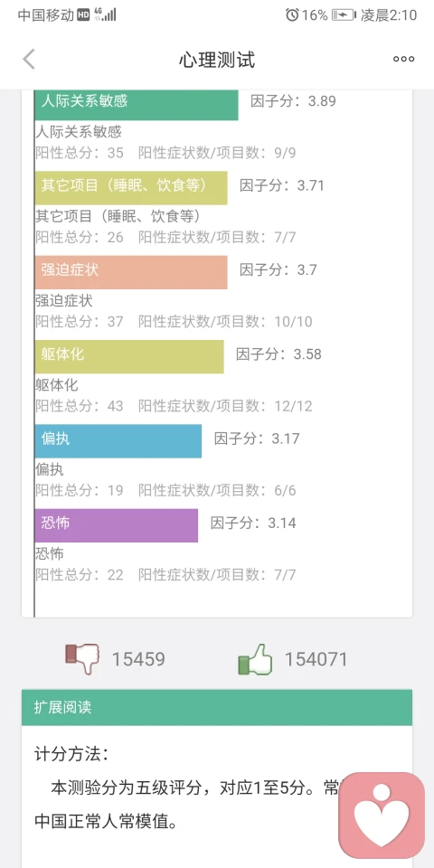The image size is (434, 868).
Task: Tap the thumbs-up like icon
Action: 255,659
